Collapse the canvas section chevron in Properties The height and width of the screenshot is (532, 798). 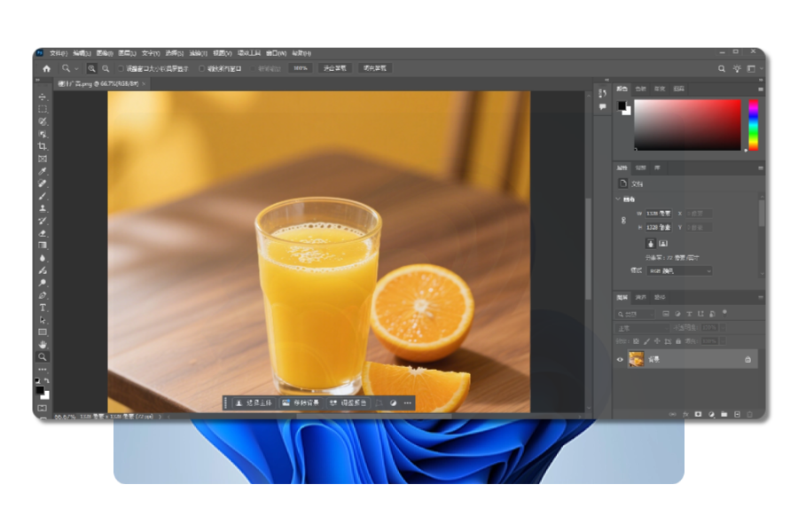(x=618, y=199)
